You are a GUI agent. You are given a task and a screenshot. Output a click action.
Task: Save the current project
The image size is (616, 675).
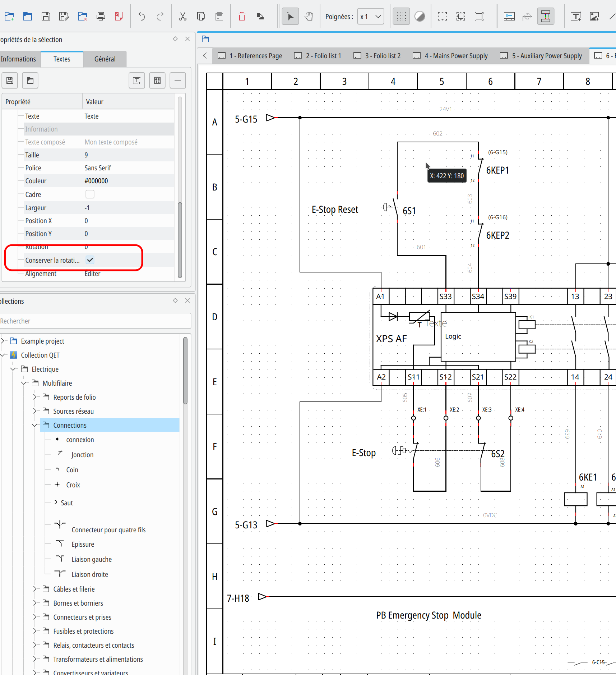(x=46, y=16)
